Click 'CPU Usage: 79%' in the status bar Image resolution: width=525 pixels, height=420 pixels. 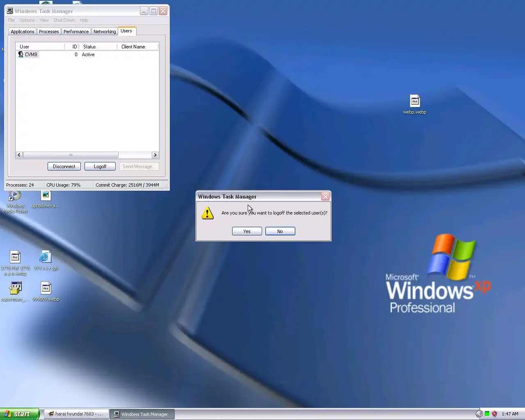pyautogui.click(x=64, y=185)
